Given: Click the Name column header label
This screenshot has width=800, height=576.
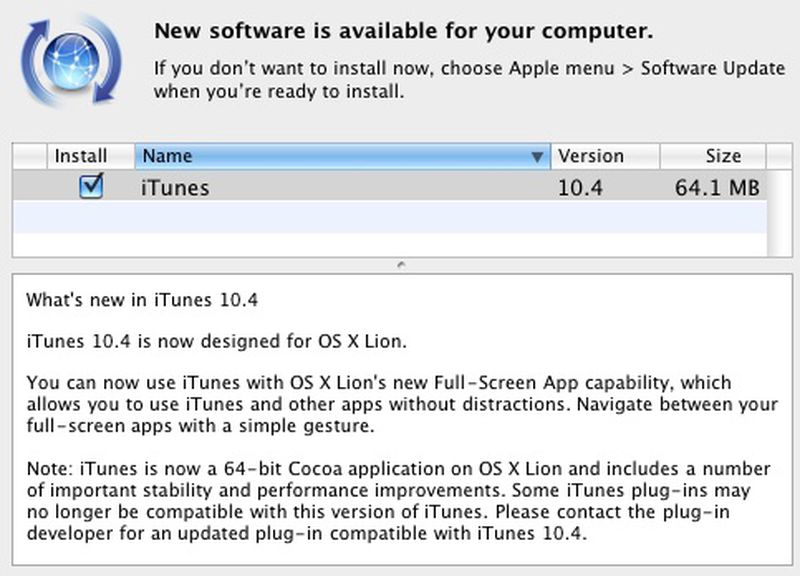Looking at the screenshot, I should click(168, 156).
